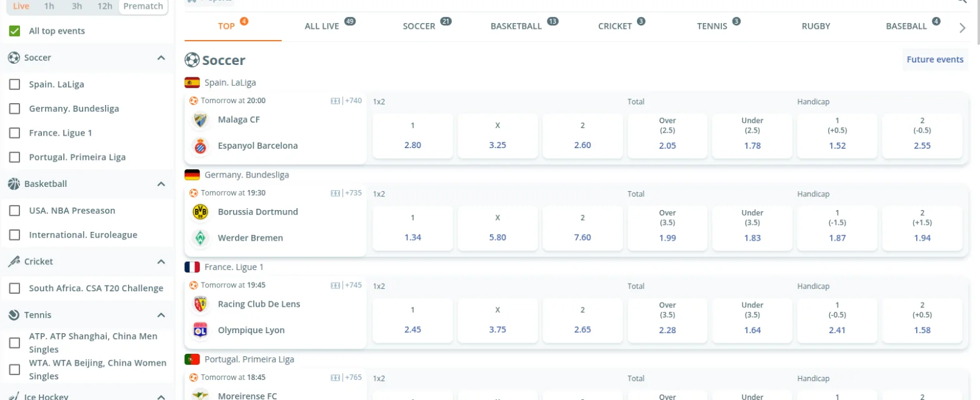Expand +740 markets for Malaga match
The height and width of the screenshot is (400, 980).
(353, 101)
